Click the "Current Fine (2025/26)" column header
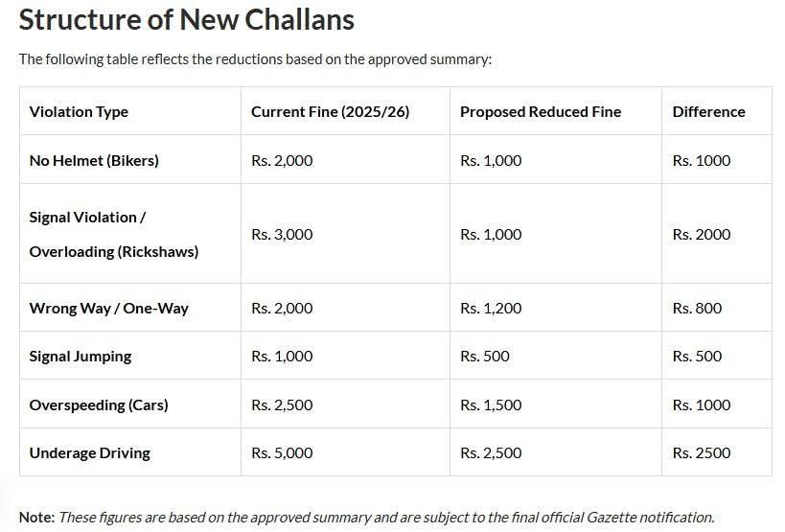Image resolution: width=785 pixels, height=532 pixels. click(330, 112)
